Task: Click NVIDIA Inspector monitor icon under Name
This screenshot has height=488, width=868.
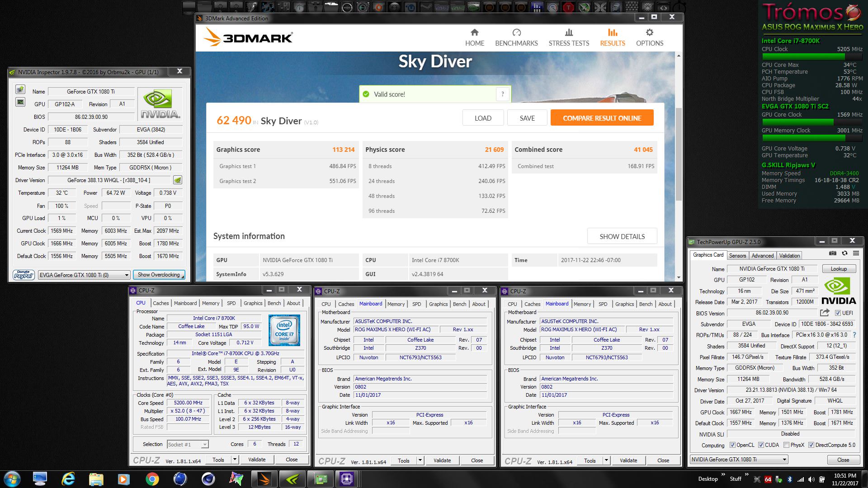Action: 20,102
